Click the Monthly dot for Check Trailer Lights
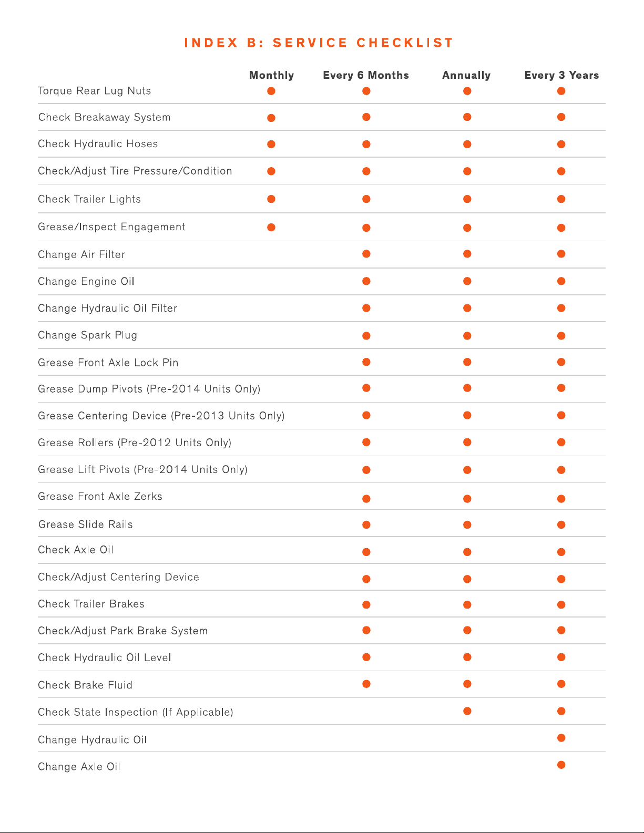This screenshot has height=833, width=644. tap(271, 199)
